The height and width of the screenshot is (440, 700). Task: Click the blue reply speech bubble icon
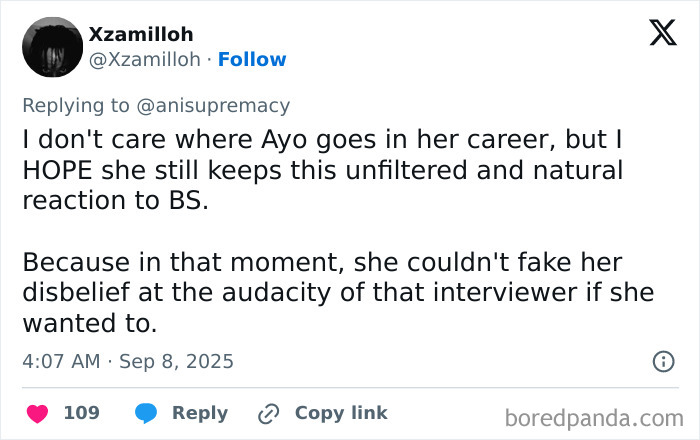[x=146, y=413]
